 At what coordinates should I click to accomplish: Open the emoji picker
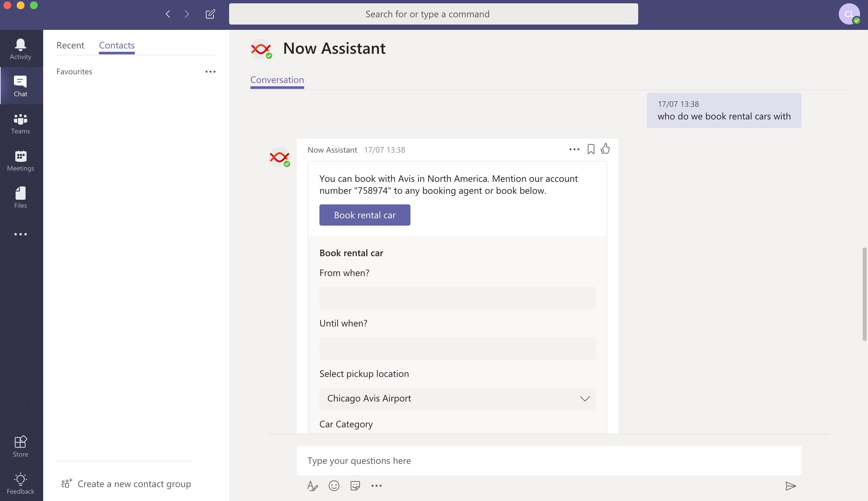coord(334,486)
